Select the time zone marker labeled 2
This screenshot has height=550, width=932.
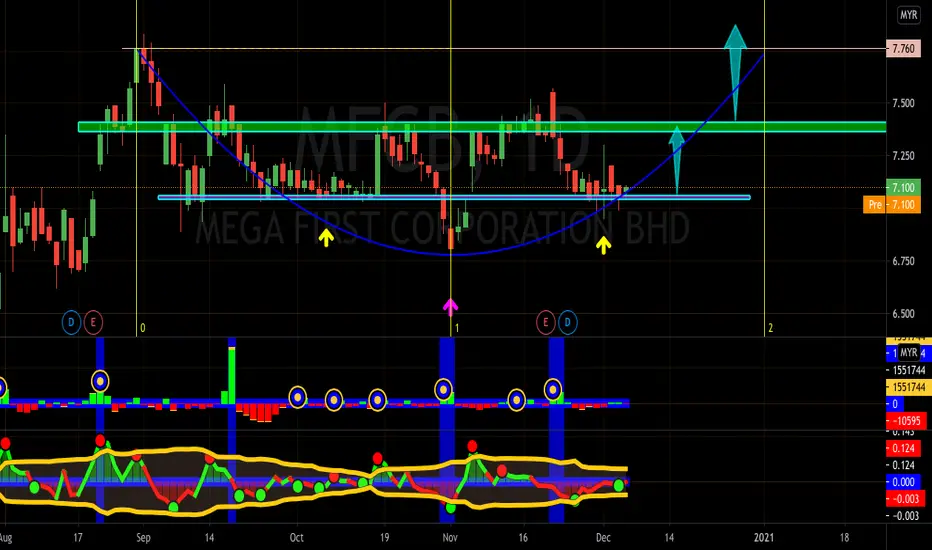770,328
